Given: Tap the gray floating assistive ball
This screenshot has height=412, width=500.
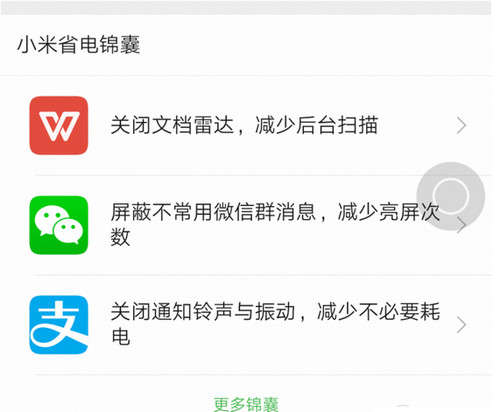Looking at the screenshot, I should coord(451,196).
